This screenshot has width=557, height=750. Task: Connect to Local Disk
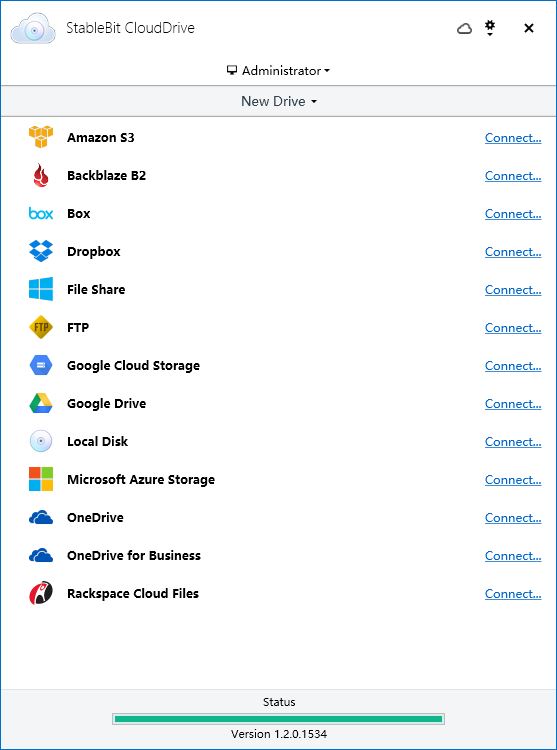point(513,441)
